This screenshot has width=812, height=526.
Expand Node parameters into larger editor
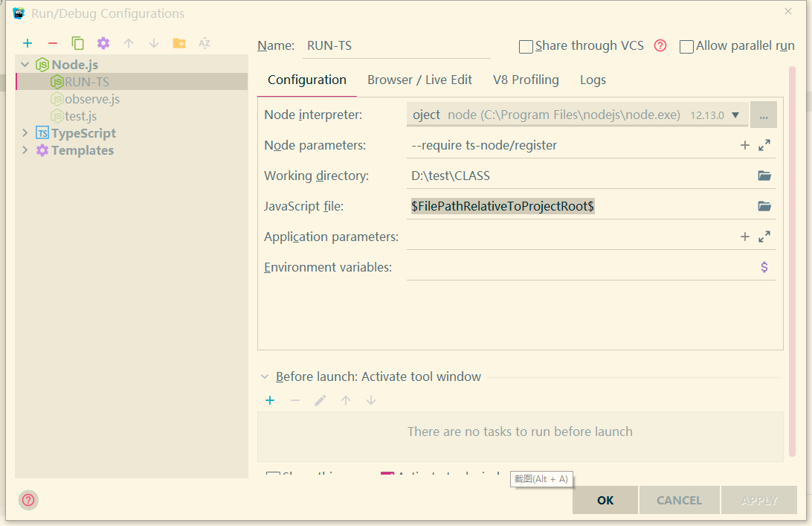(764, 145)
